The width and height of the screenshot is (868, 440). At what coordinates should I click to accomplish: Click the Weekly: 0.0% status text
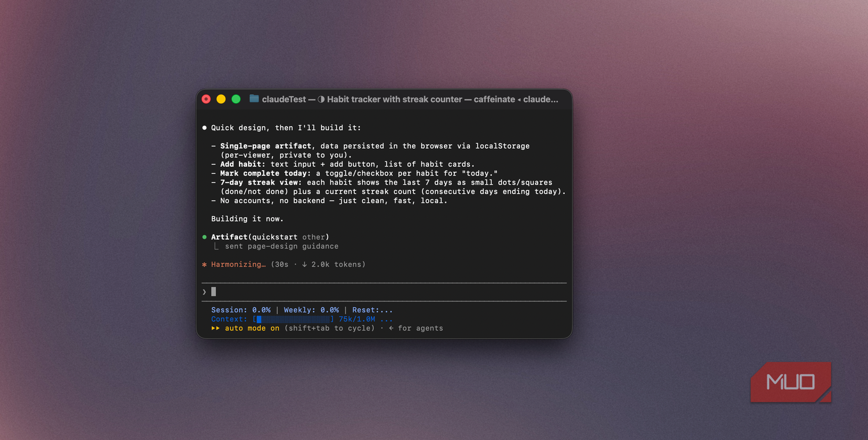(x=311, y=310)
